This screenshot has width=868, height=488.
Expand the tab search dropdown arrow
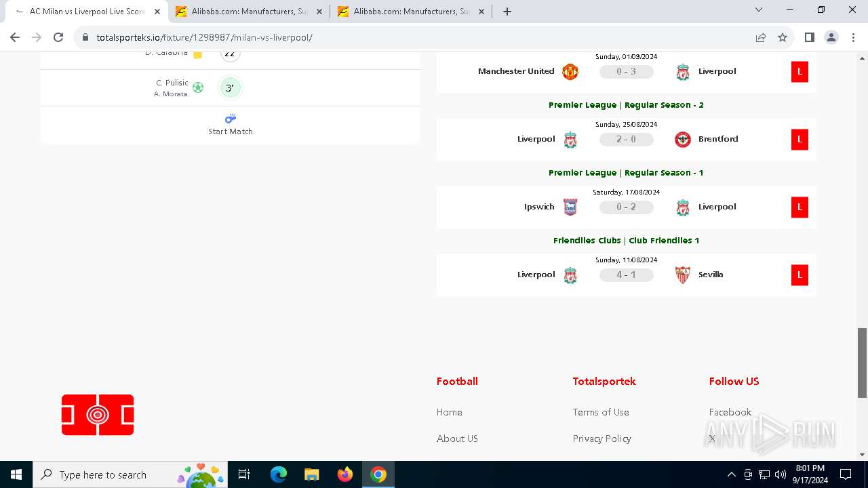[x=759, y=10]
